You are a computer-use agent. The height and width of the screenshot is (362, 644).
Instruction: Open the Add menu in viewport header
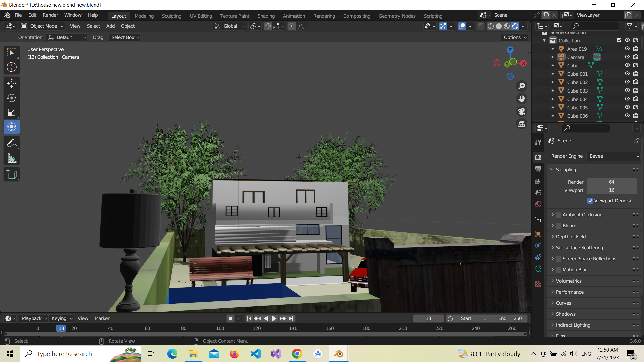click(110, 26)
